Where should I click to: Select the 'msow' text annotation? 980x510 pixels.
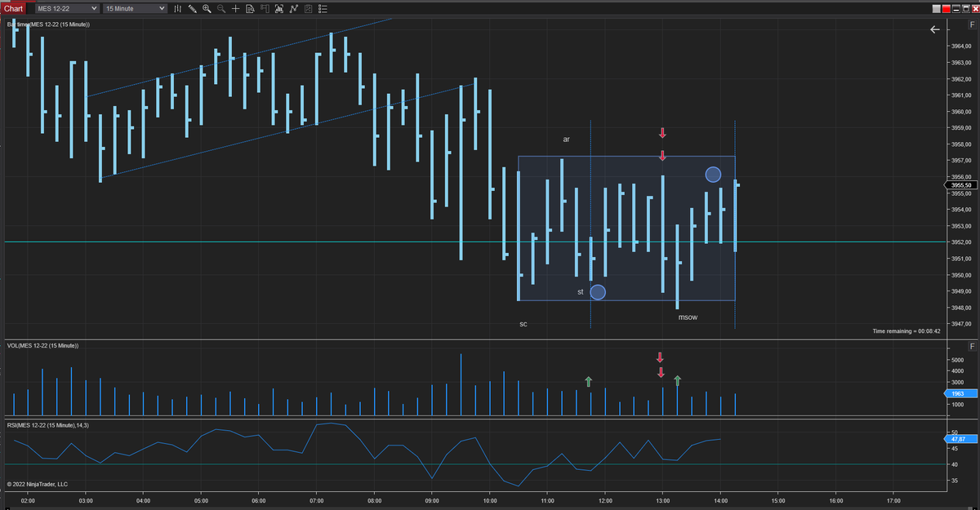click(688, 317)
